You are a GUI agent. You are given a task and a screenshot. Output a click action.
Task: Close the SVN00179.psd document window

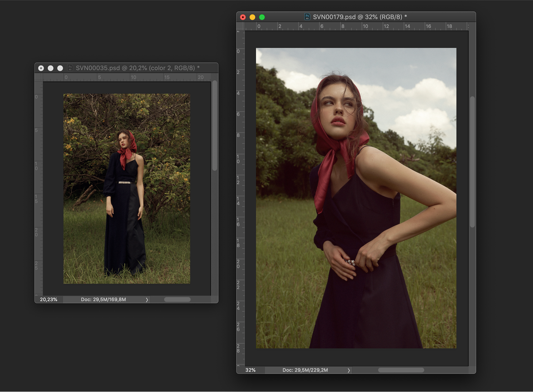click(243, 17)
